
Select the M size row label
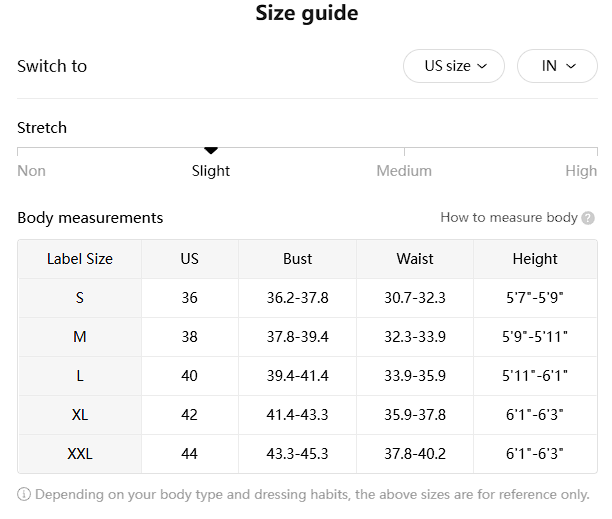coord(80,336)
